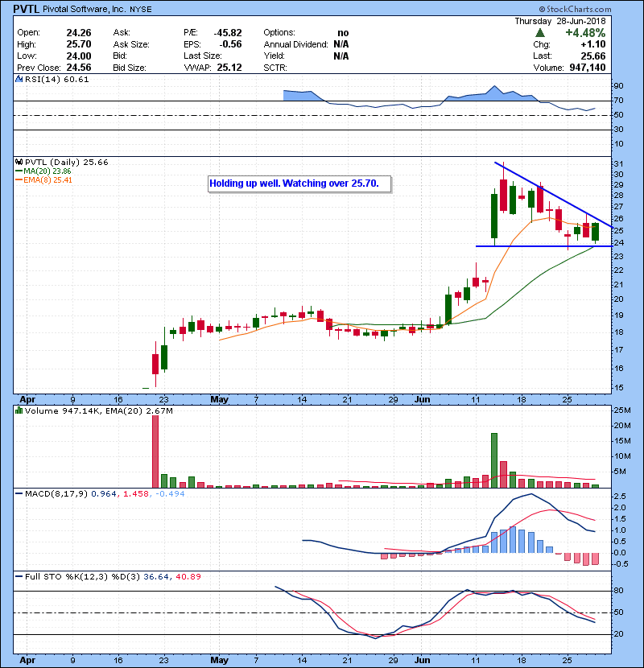Click the P/E value -45.82
The image size is (644, 668).
pos(228,33)
